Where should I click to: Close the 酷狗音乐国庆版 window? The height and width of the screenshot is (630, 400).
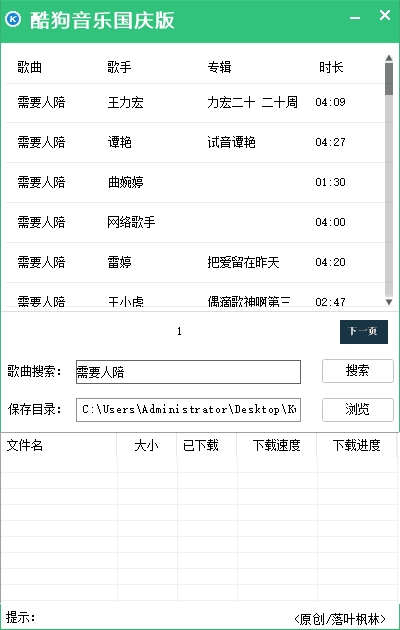(385, 15)
